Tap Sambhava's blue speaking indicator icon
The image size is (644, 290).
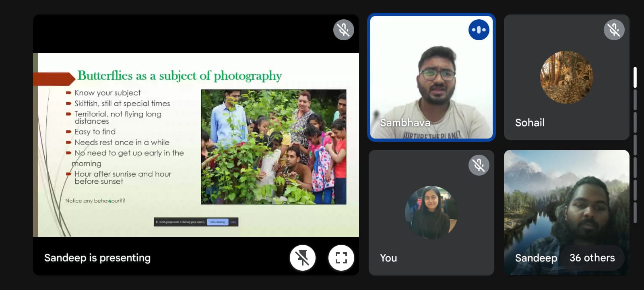(479, 30)
